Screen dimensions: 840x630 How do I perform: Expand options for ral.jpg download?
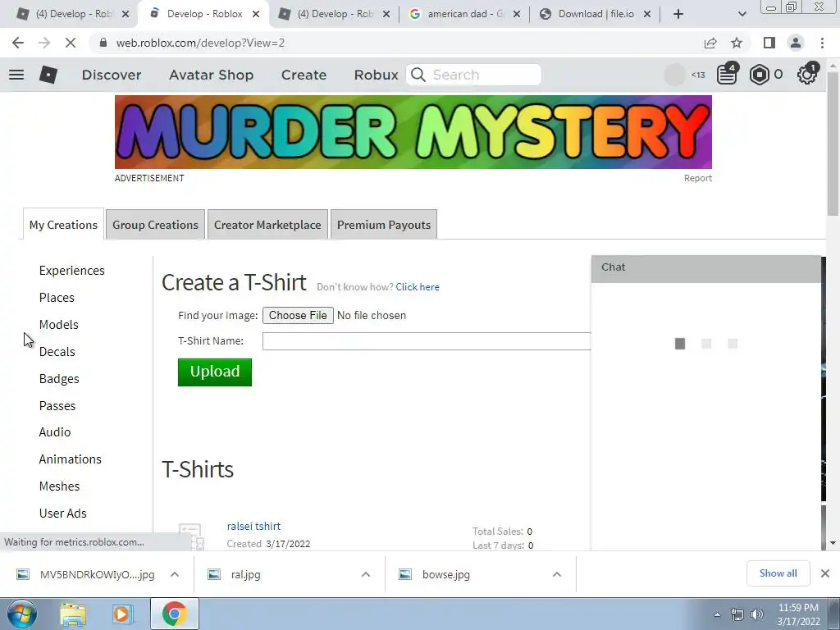(366, 574)
